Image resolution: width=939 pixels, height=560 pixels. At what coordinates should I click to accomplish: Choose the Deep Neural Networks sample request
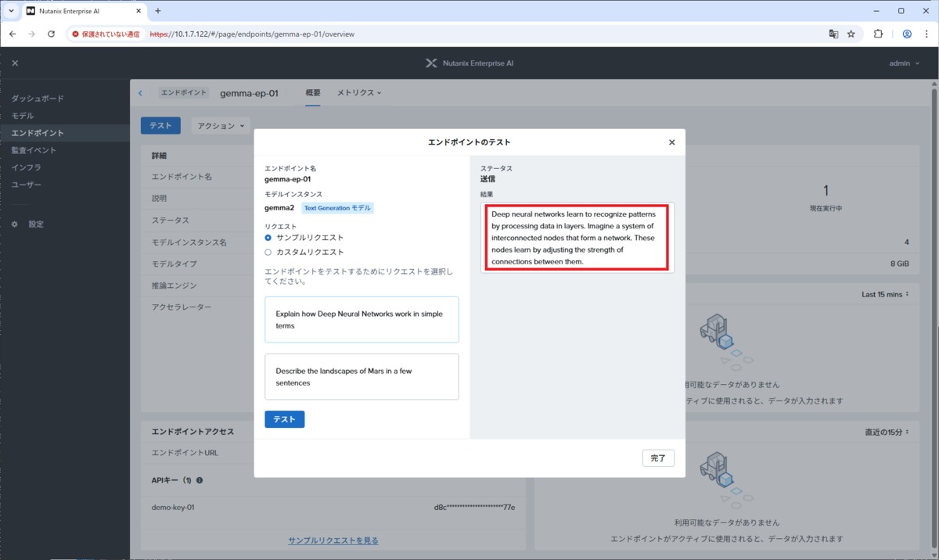(362, 319)
